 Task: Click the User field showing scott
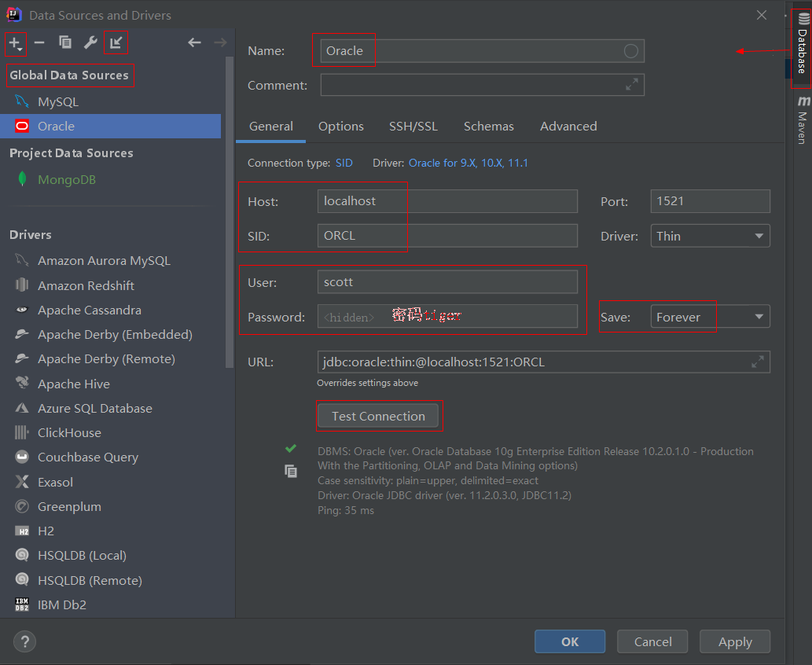pos(447,281)
